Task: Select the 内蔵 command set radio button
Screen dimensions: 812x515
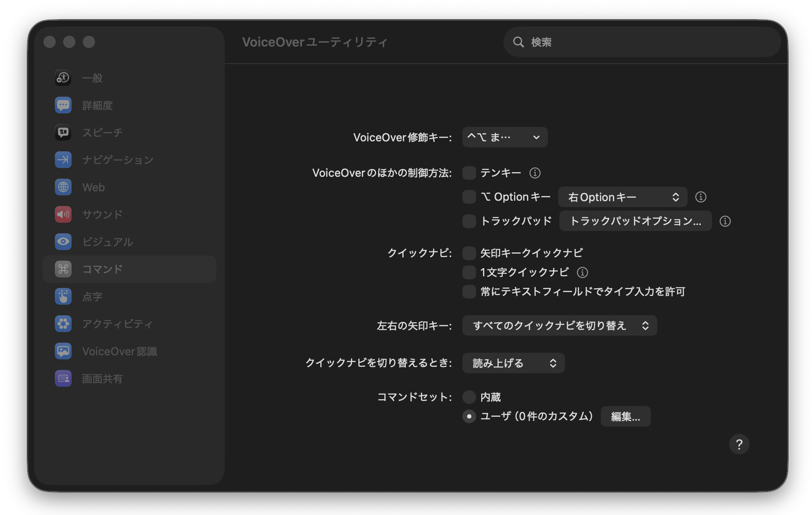Action: (x=469, y=397)
